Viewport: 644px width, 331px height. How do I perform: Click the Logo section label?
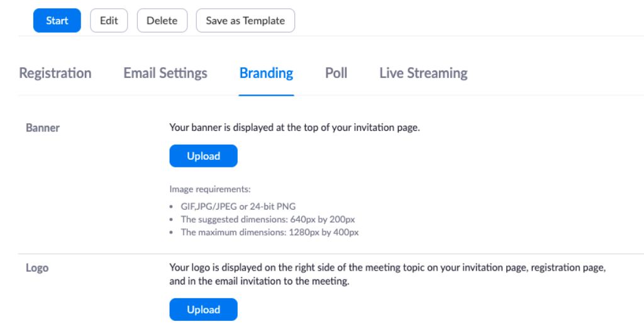click(37, 268)
